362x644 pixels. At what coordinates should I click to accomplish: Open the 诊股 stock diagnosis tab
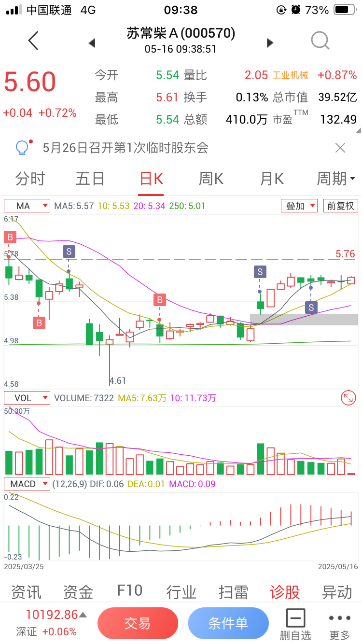[285, 592]
